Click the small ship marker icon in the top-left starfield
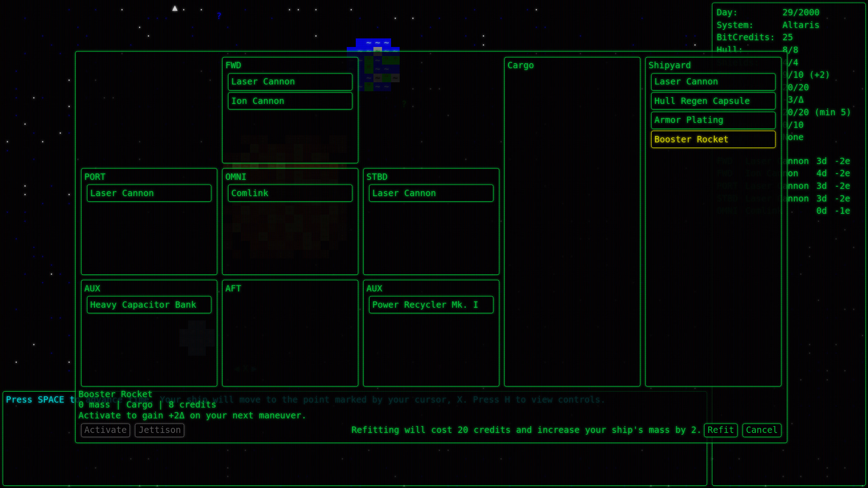868x488 pixels. coord(175,8)
